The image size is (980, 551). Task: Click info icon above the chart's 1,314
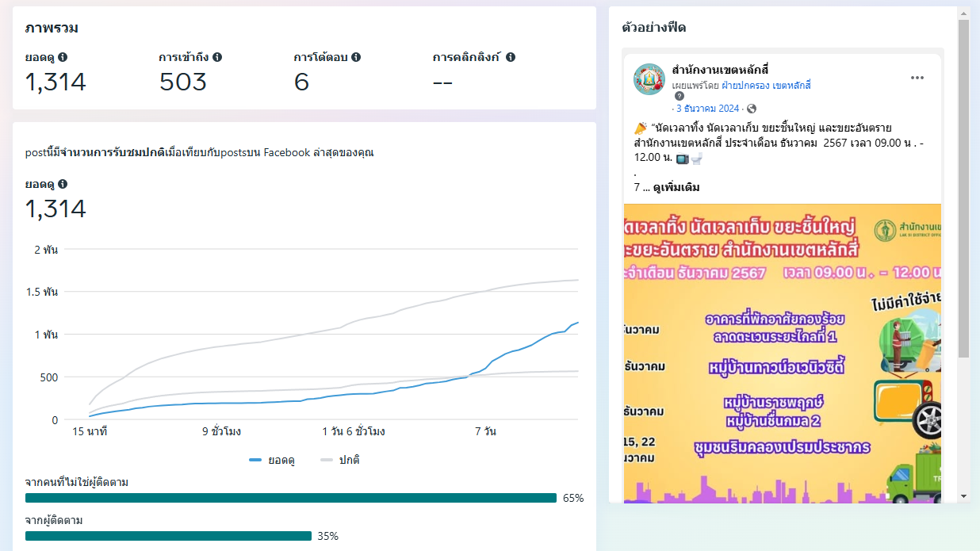click(63, 184)
